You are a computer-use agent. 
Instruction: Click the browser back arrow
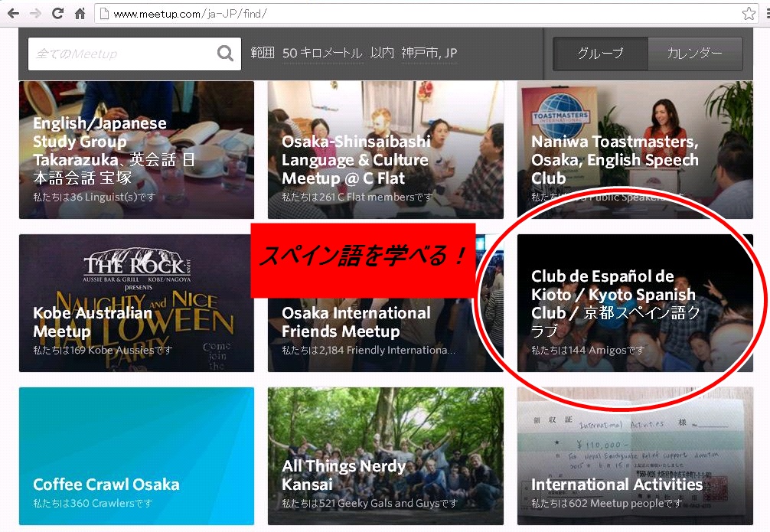(x=13, y=14)
